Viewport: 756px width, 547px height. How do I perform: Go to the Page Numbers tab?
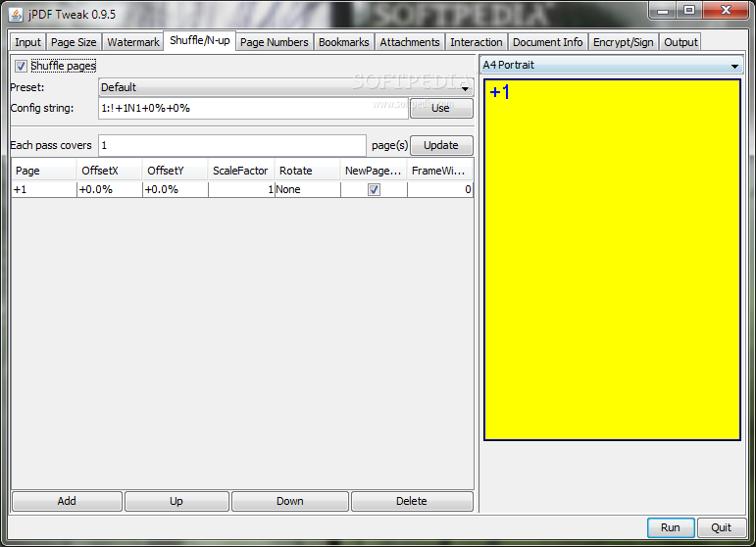274,42
